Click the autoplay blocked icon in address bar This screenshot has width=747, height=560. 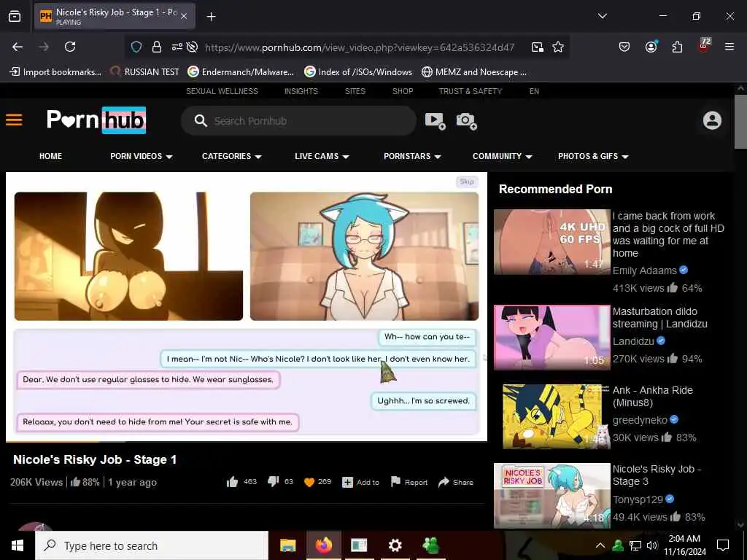[192, 47]
